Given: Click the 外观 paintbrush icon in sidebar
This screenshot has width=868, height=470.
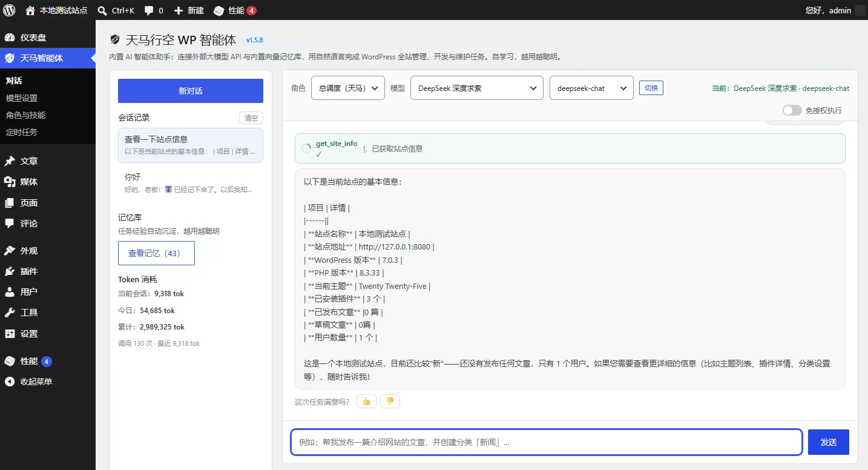Looking at the screenshot, I should tap(10, 251).
